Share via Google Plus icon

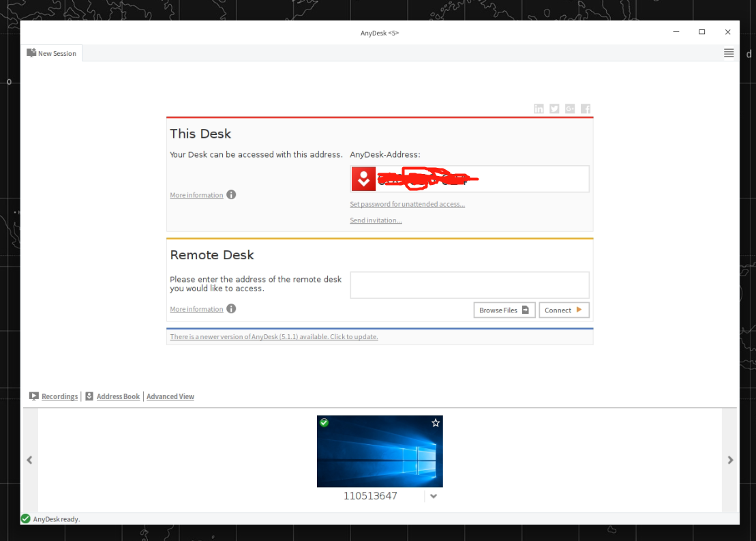coord(570,108)
